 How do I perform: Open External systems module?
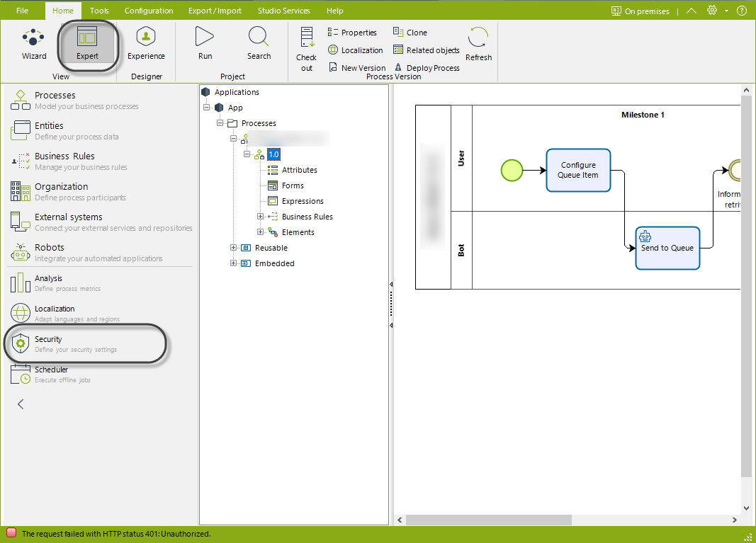tap(101, 222)
